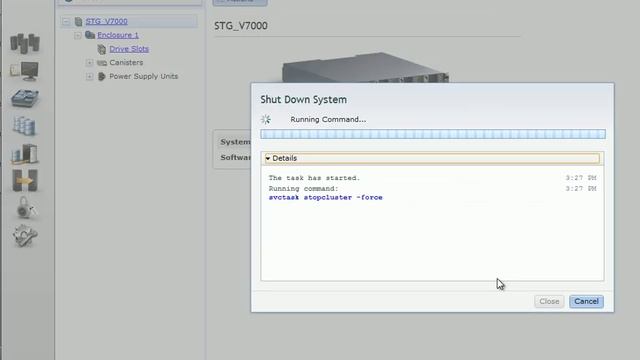The image size is (640, 360).
Task: Open the Settings gear sidebar icon
Action: pos(25,235)
